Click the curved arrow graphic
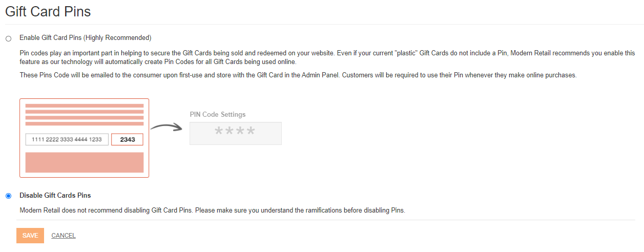The height and width of the screenshot is (252, 644). click(x=167, y=127)
